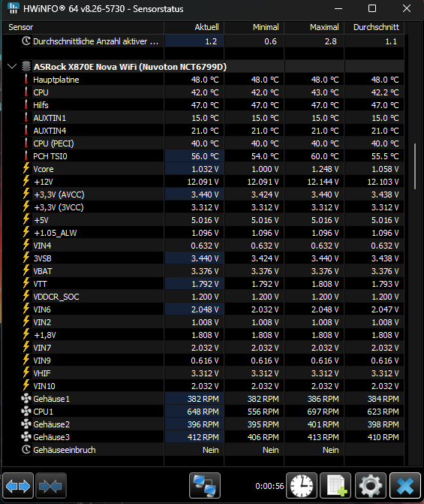This screenshot has width=424, height=504.
Task: Open sensor settings gear icon
Action: 371,485
